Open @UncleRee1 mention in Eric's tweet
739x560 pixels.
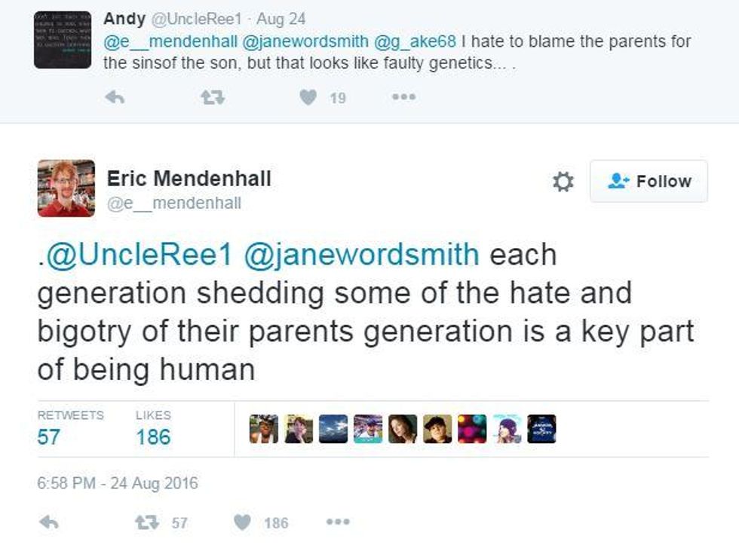tap(138, 255)
